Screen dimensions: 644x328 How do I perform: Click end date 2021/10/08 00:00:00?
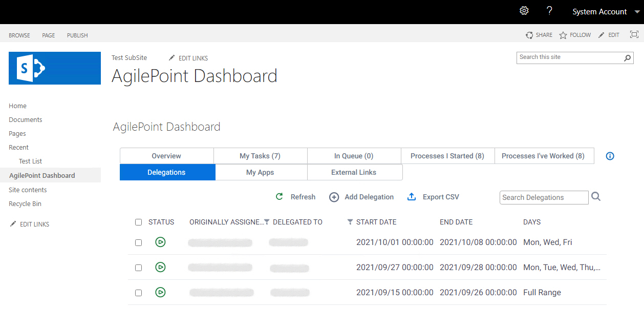(x=478, y=242)
